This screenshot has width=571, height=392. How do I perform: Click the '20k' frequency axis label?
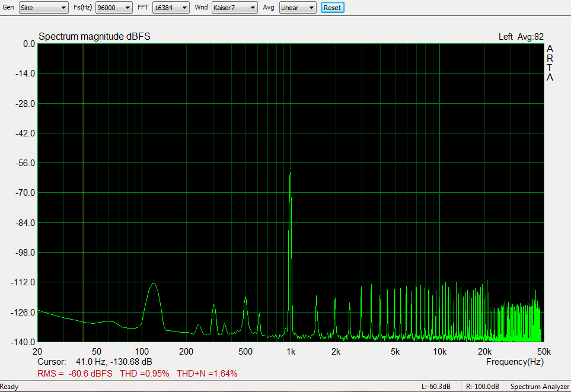click(484, 352)
